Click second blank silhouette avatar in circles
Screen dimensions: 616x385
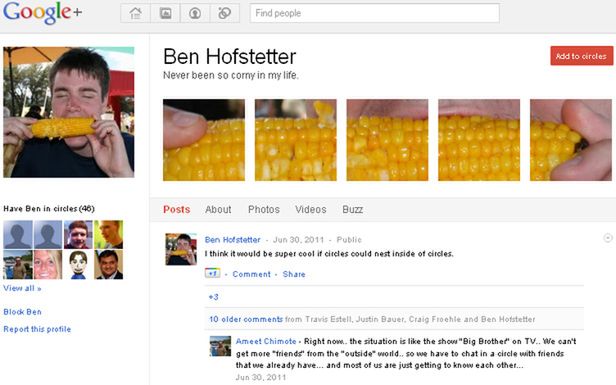click(x=48, y=235)
